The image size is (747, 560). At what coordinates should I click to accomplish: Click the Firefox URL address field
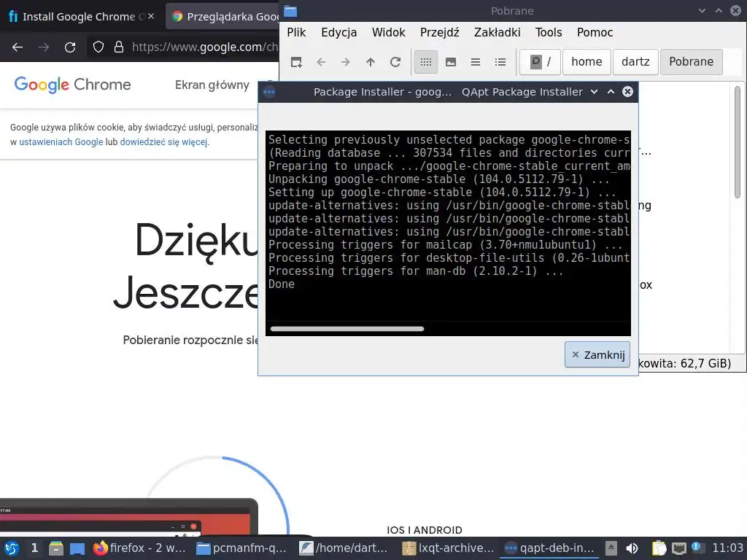(205, 47)
